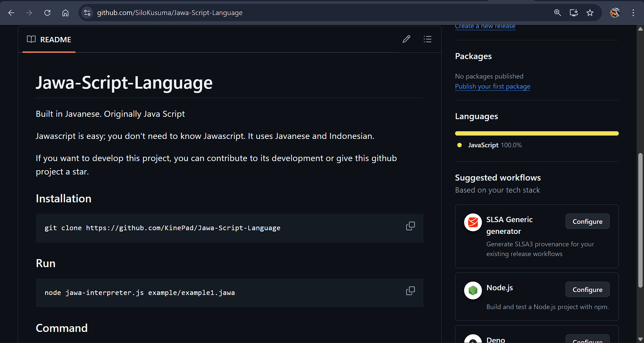Configure the SLSA Generic generator workflow
This screenshot has height=343, width=644.
point(587,222)
